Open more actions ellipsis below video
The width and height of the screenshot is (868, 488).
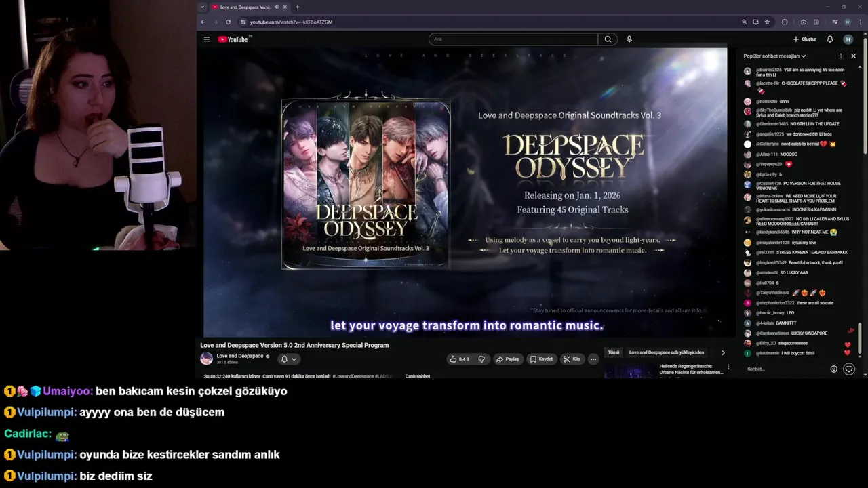click(x=593, y=359)
